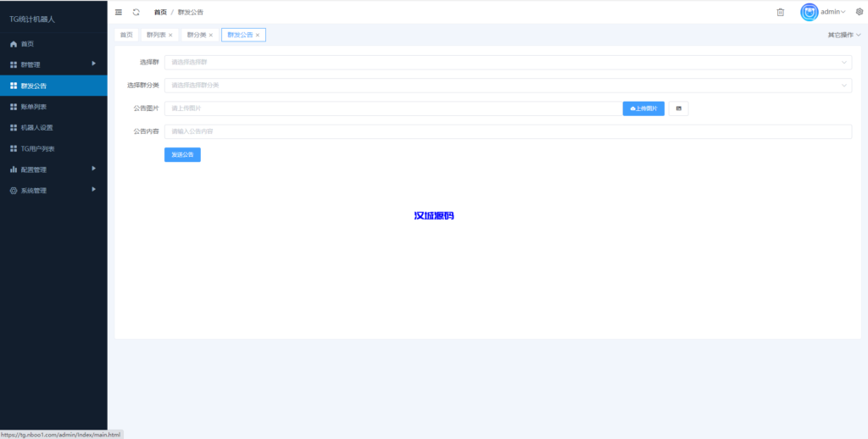Focus the 公告内容 input field

pyautogui.click(x=508, y=131)
